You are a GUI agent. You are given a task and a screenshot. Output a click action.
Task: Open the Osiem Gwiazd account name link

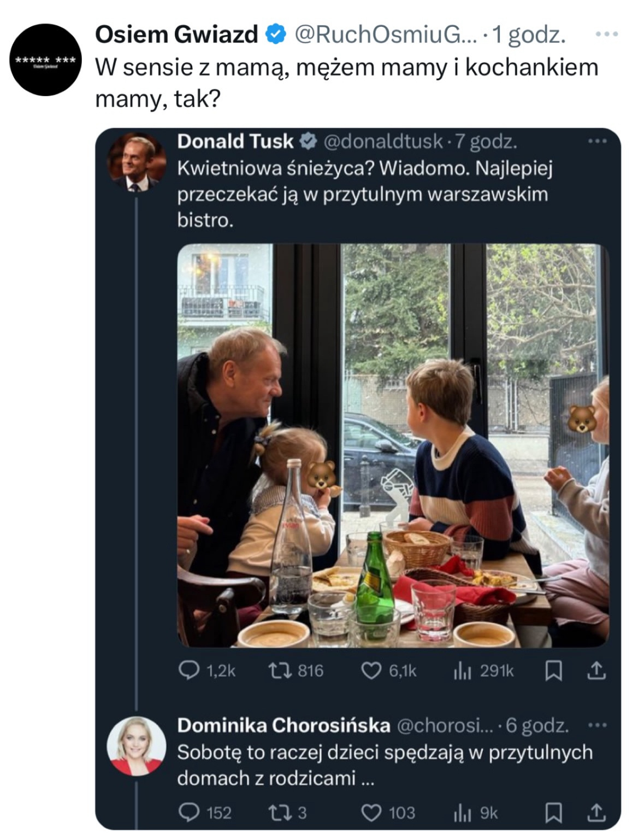tap(176, 35)
